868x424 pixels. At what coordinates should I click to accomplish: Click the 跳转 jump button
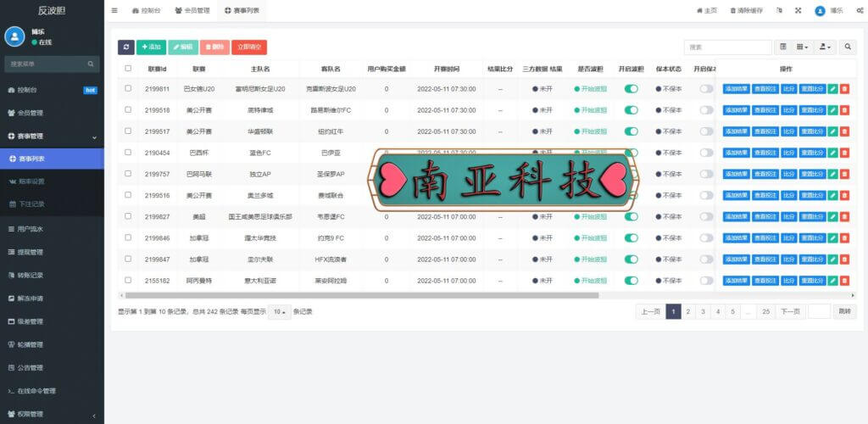pyautogui.click(x=845, y=311)
